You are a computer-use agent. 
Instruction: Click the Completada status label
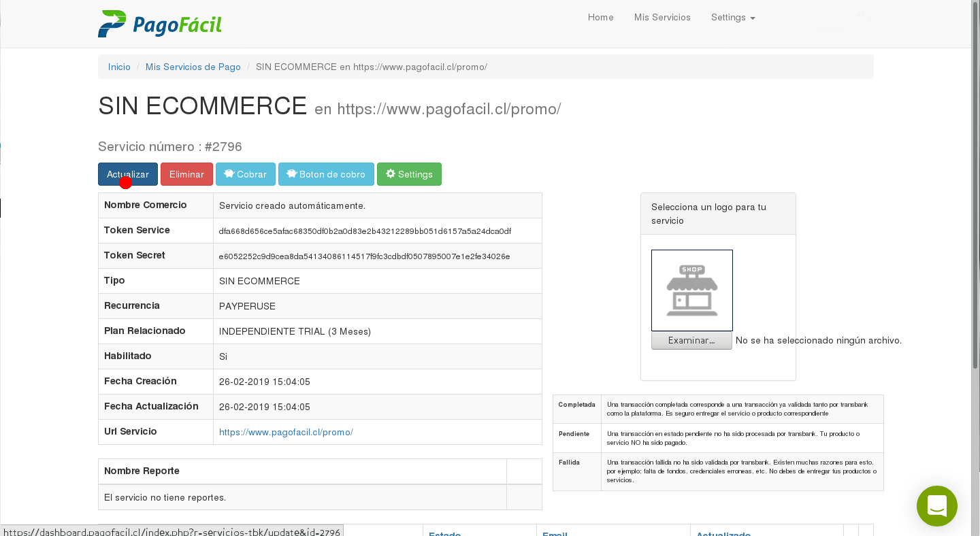click(x=577, y=404)
